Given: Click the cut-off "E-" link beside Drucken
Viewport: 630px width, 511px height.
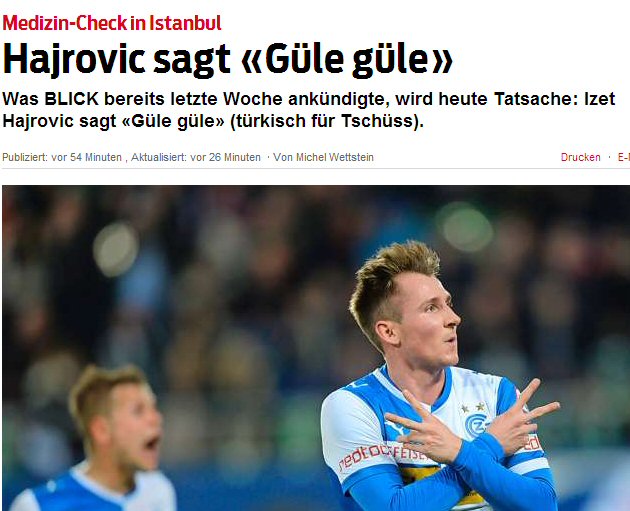Looking at the screenshot, I should [624, 157].
